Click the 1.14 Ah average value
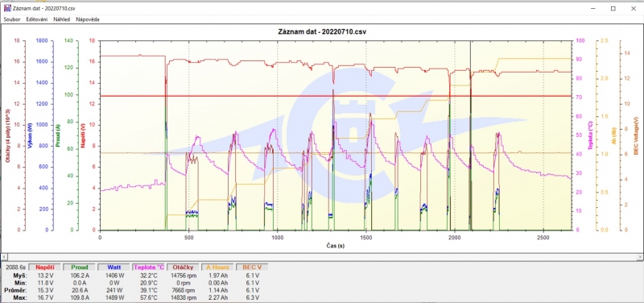The width and height of the screenshot is (644, 303). click(218, 290)
